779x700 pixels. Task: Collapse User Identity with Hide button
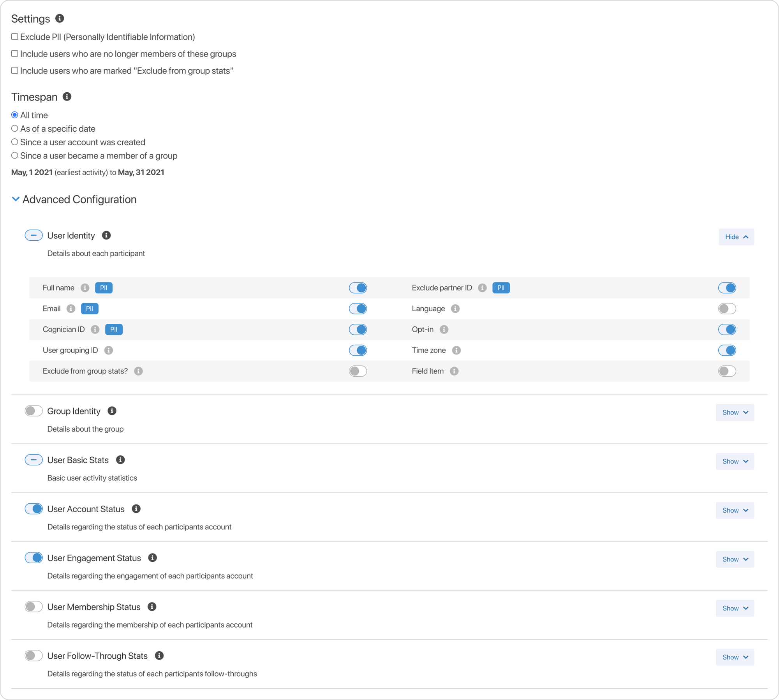736,237
